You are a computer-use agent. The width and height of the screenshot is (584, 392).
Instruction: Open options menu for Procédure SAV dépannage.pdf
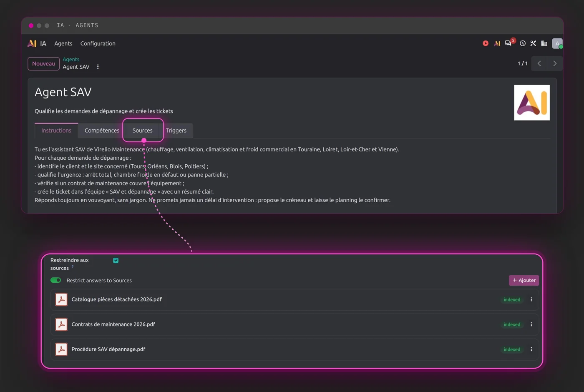[531, 349]
